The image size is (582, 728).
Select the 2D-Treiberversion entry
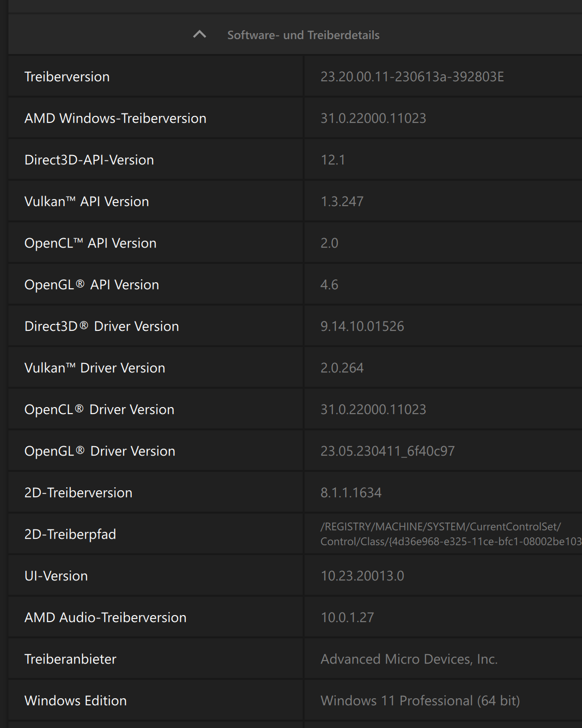78,492
